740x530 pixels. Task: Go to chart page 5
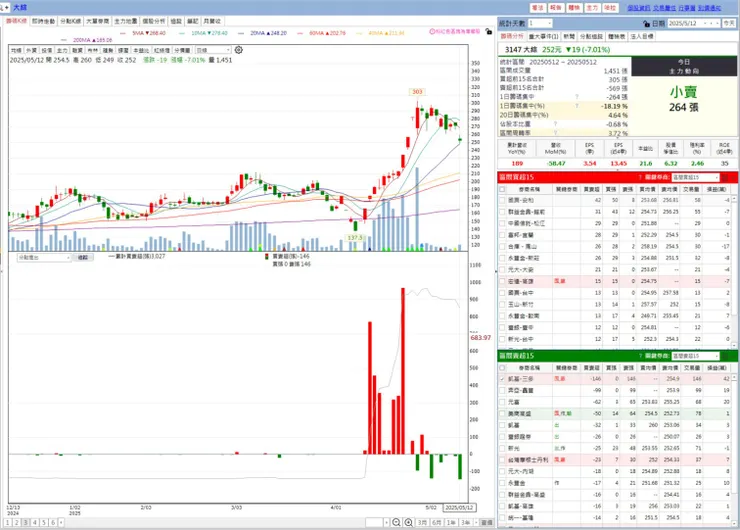[43, 522]
